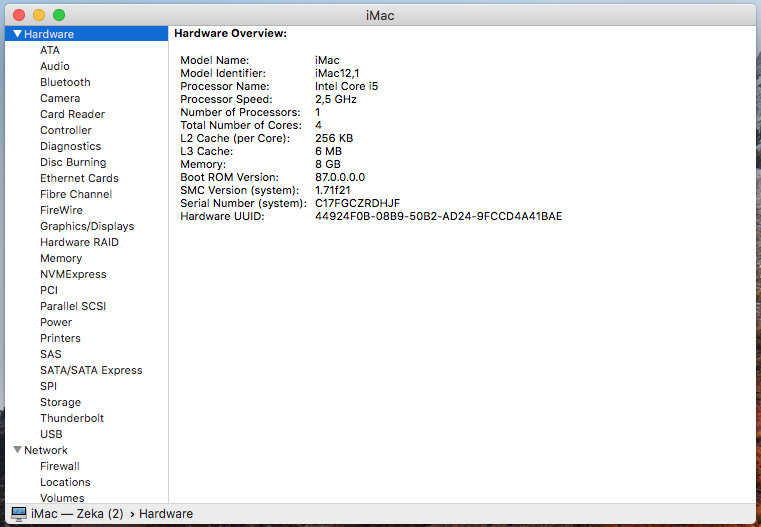The width and height of the screenshot is (761, 527).
Task: Show Power information
Action: coord(56,322)
